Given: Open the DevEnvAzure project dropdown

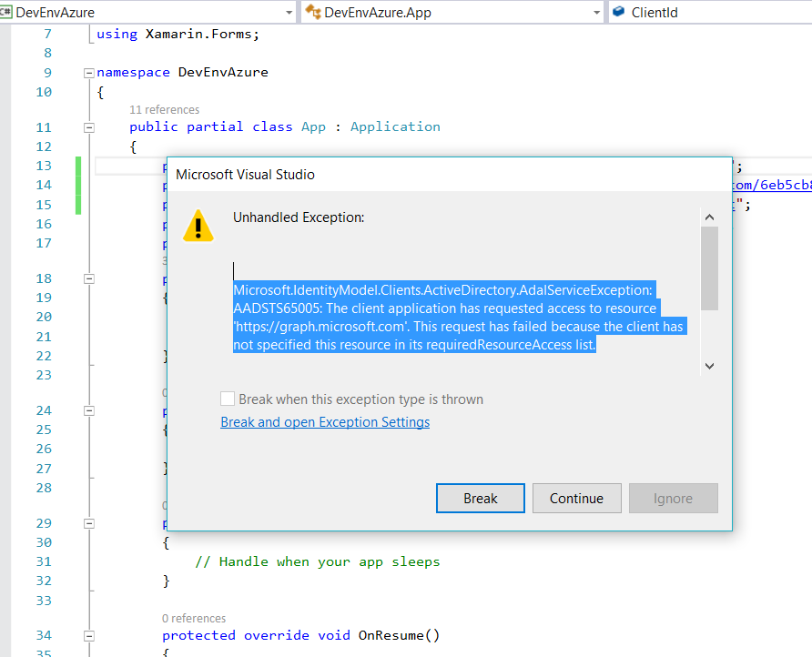Looking at the screenshot, I should pyautogui.click(x=289, y=13).
